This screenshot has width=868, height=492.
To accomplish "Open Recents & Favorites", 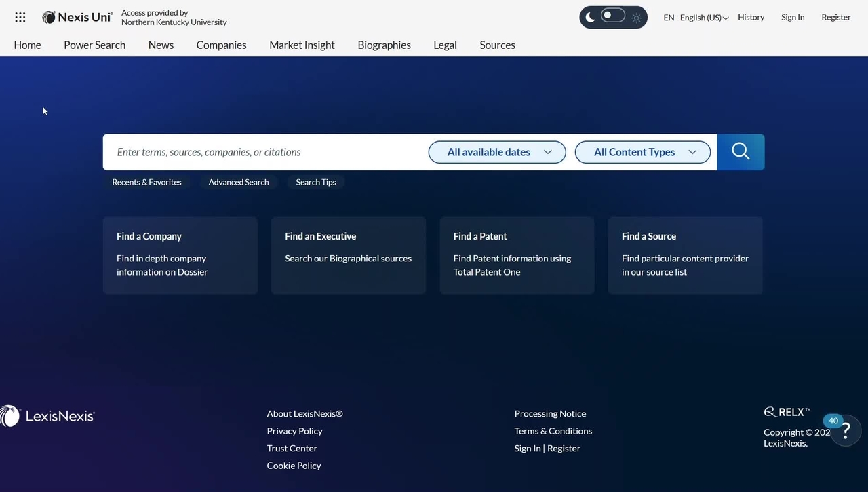I will click(x=146, y=182).
